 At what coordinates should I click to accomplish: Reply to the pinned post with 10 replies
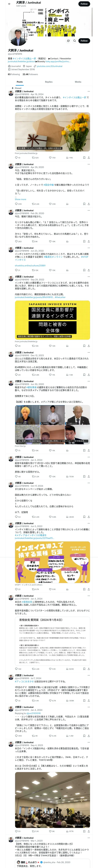click(x=18, y=157)
